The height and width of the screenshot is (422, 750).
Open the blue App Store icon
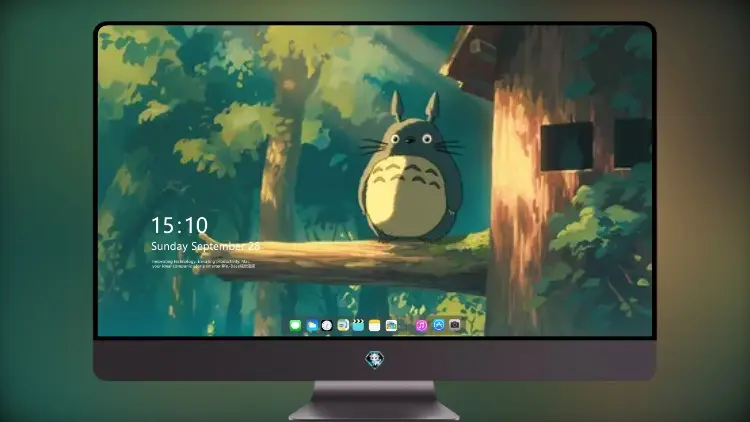pyautogui.click(x=439, y=325)
